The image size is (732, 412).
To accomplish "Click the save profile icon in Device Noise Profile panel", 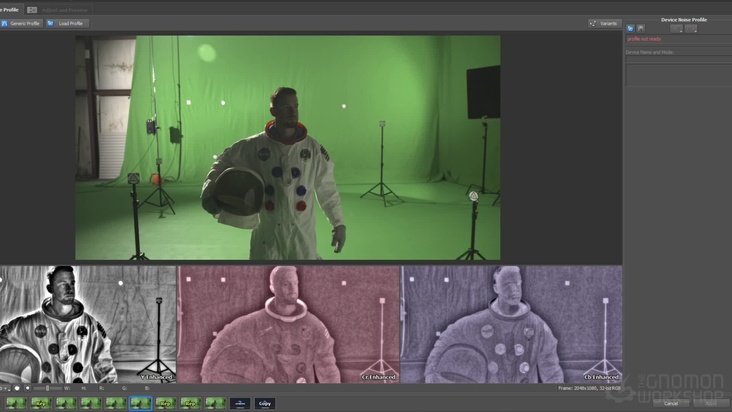I will [x=640, y=28].
